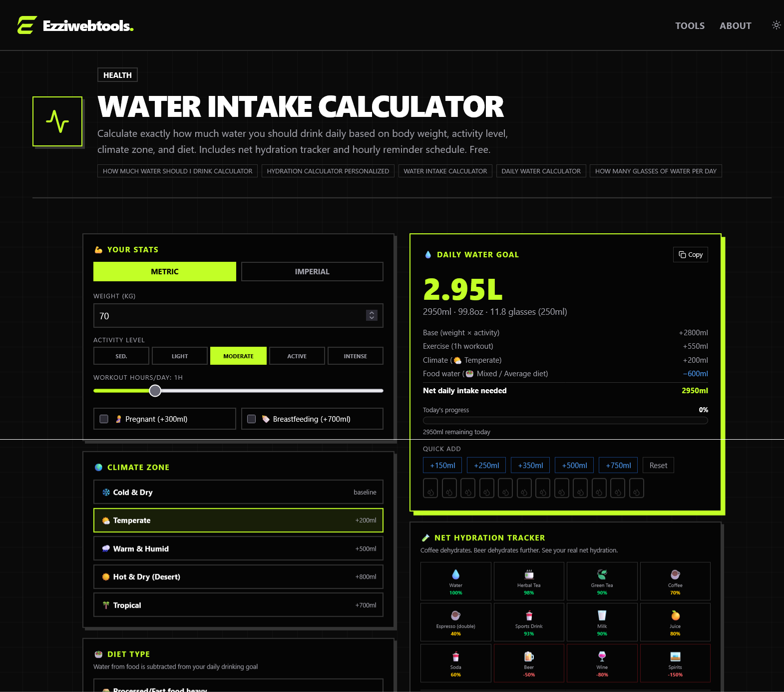Image resolution: width=784 pixels, height=692 pixels.
Task: Click the weight field stepper arrows
Action: tap(372, 315)
